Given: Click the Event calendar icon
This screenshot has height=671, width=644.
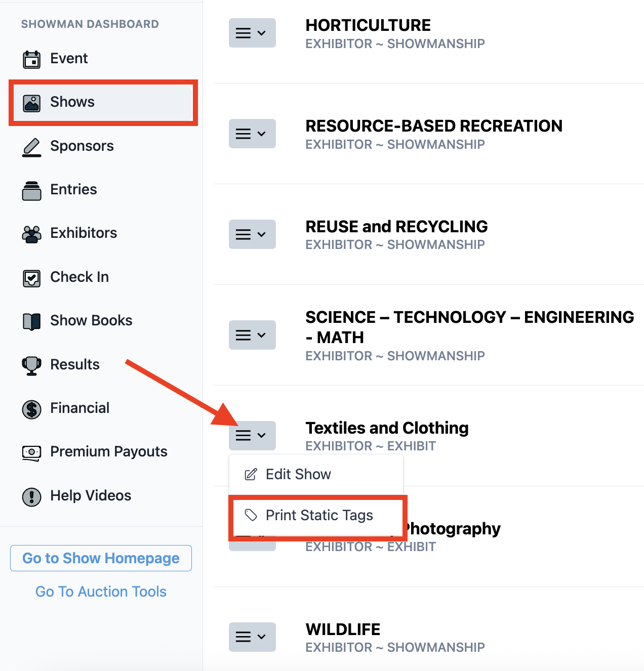Looking at the screenshot, I should click(32, 59).
